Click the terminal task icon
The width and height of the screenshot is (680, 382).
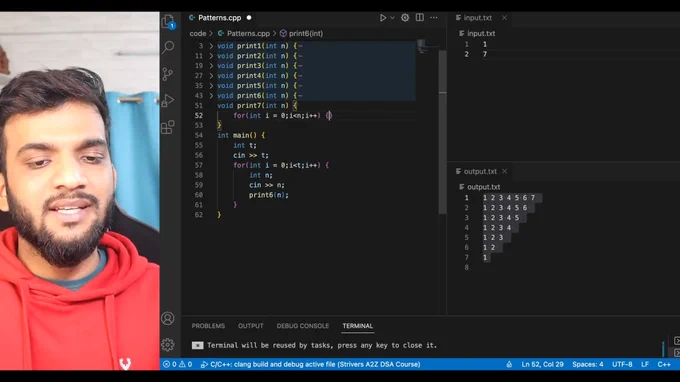click(197, 346)
